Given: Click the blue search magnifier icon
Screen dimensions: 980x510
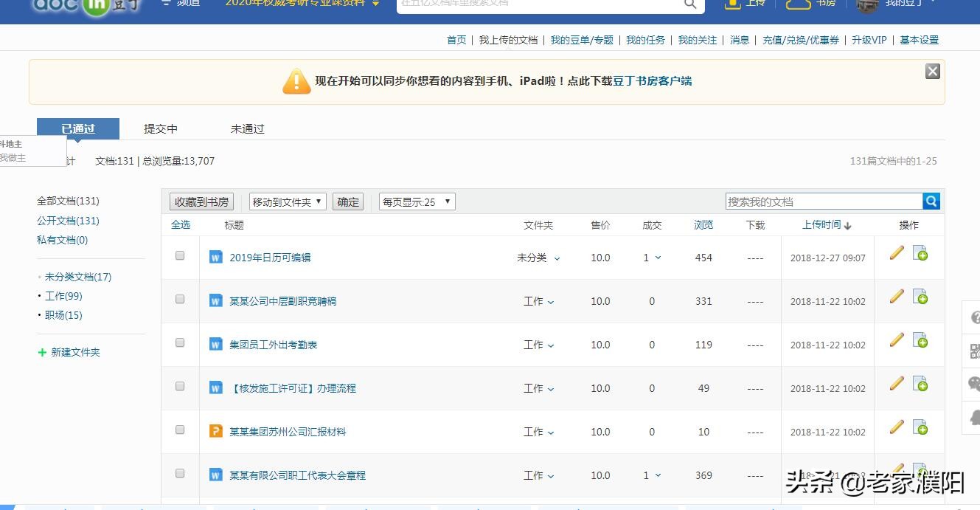Looking at the screenshot, I should point(931,200).
